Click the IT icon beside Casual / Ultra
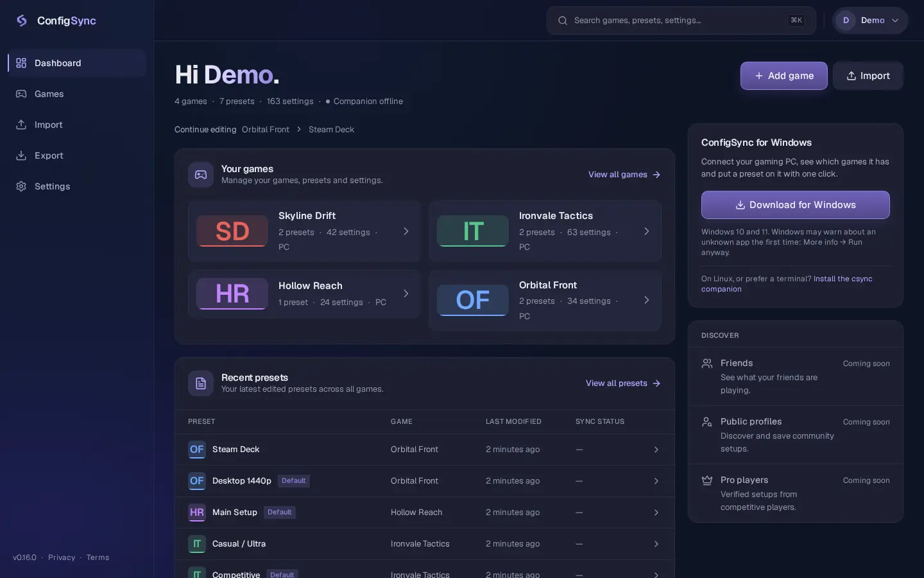924x578 pixels. pyautogui.click(x=197, y=544)
